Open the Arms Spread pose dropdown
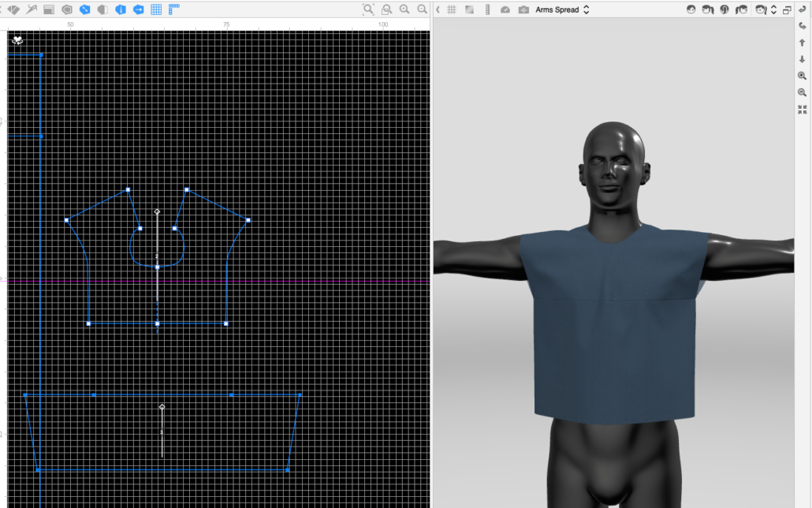Screen dimensions: 812x508 560,9
